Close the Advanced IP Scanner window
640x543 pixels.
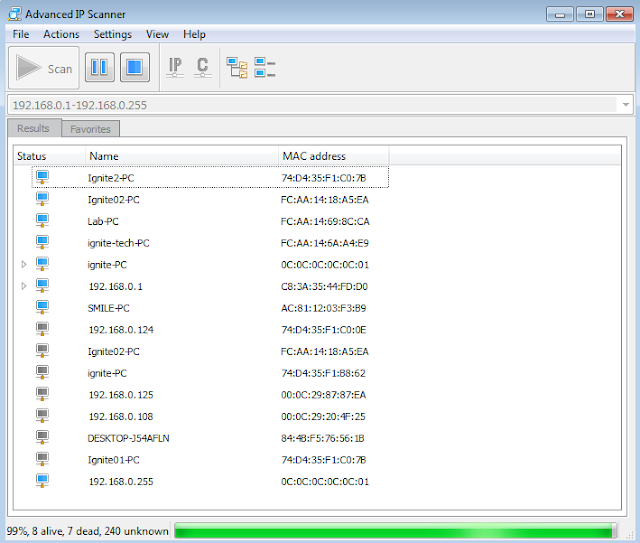click(620, 14)
